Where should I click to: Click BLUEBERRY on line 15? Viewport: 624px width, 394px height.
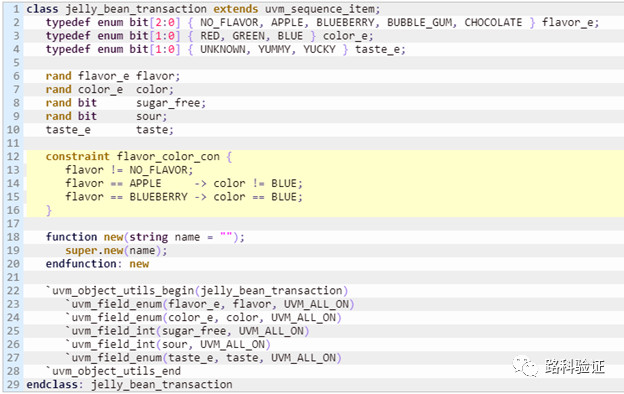(158, 197)
